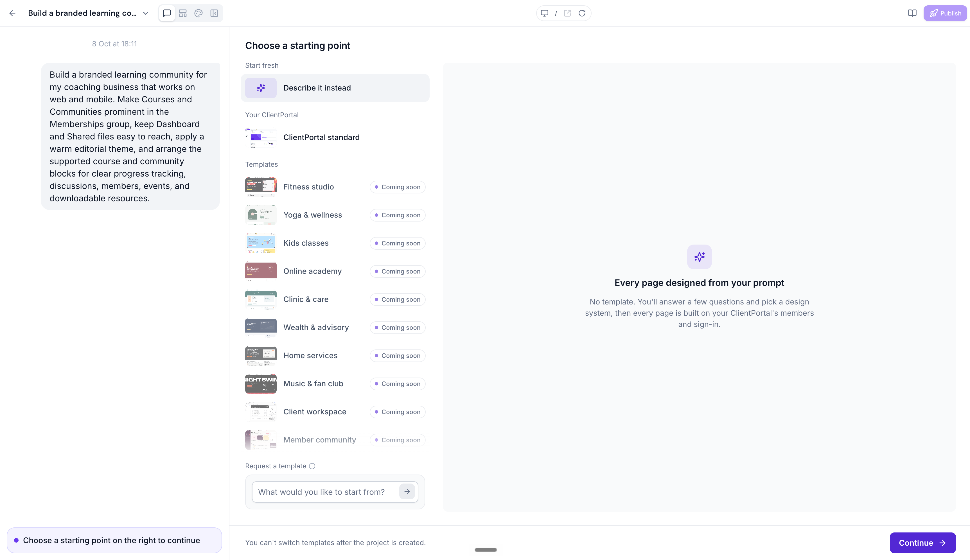Select the Home services template

pyautogui.click(x=335, y=355)
